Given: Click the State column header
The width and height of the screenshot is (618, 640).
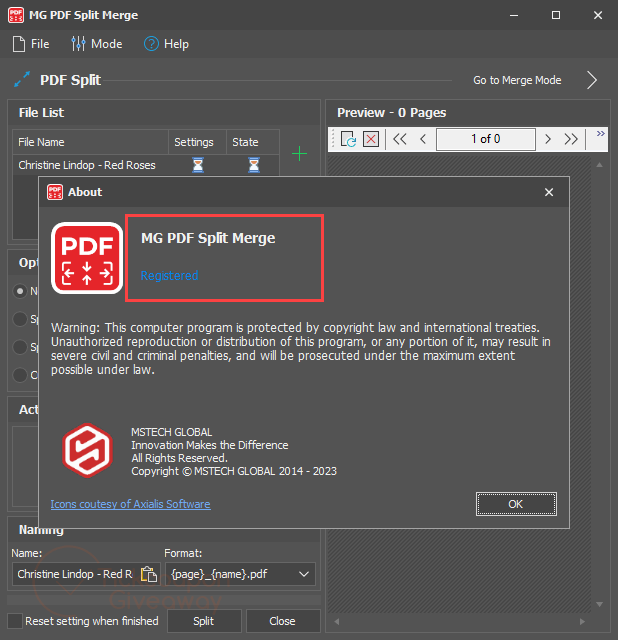Looking at the screenshot, I should click(253, 142).
